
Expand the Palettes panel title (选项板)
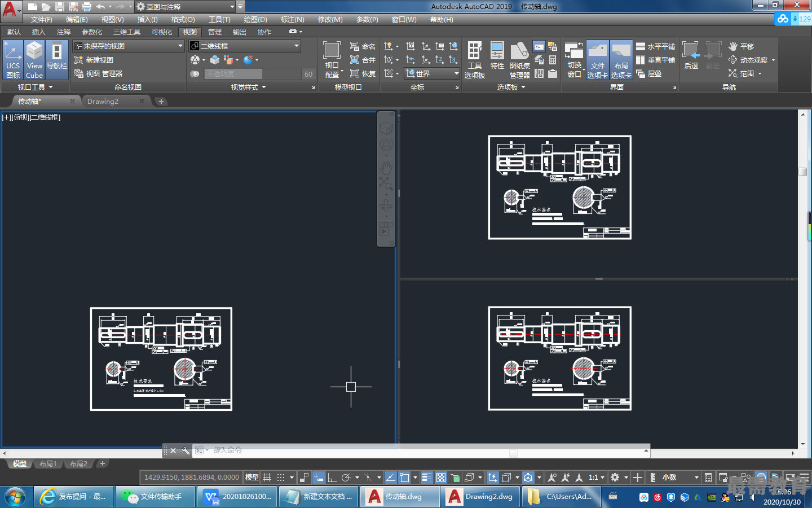pyautogui.click(x=511, y=87)
